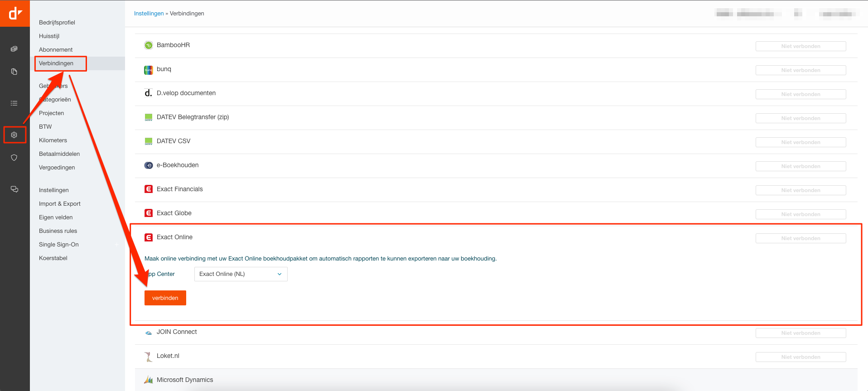Open Abonnement settings page
This screenshot has height=391, width=868.
click(x=56, y=49)
